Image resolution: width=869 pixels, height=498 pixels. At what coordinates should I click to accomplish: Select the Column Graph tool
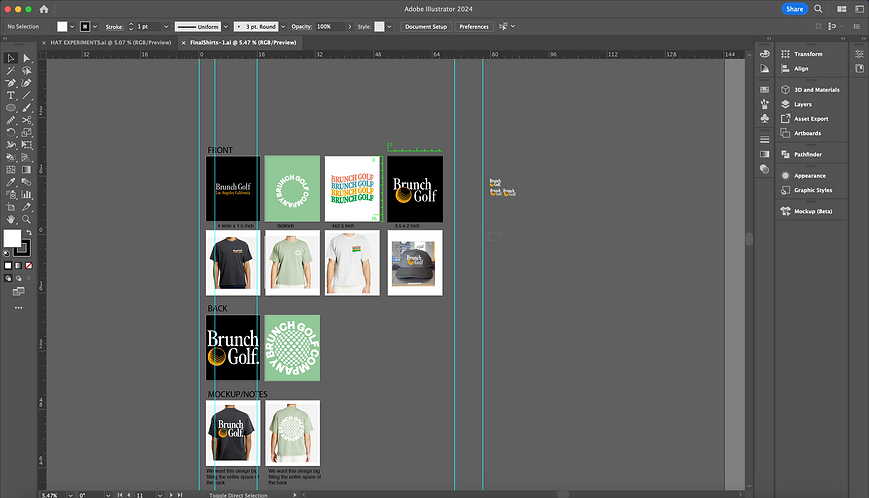pyautogui.click(x=27, y=194)
